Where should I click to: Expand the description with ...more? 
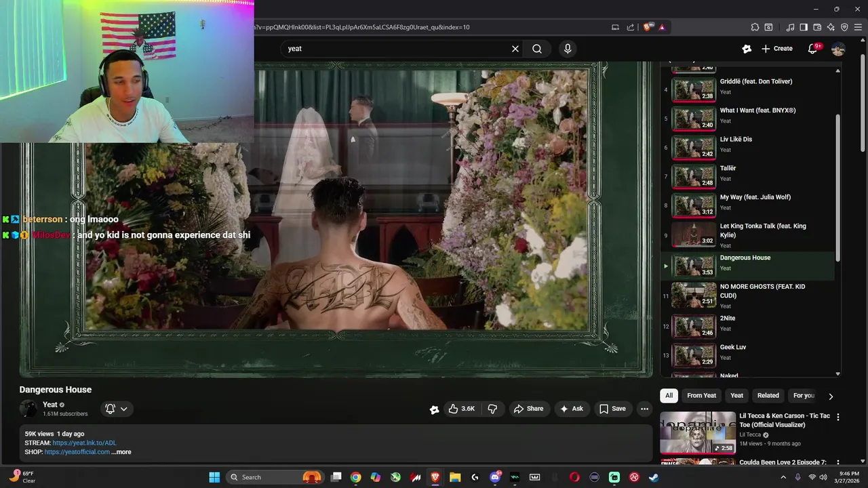click(x=121, y=452)
